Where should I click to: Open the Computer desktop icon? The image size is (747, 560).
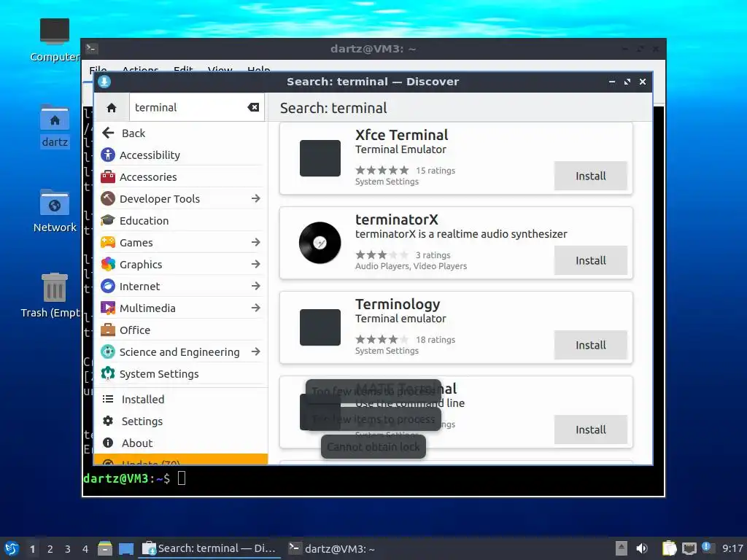[x=55, y=41]
